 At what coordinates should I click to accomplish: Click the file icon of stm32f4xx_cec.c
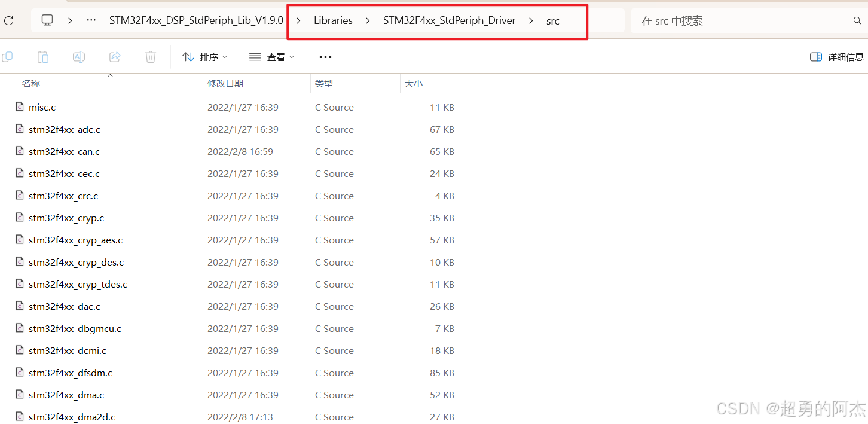[20, 173]
